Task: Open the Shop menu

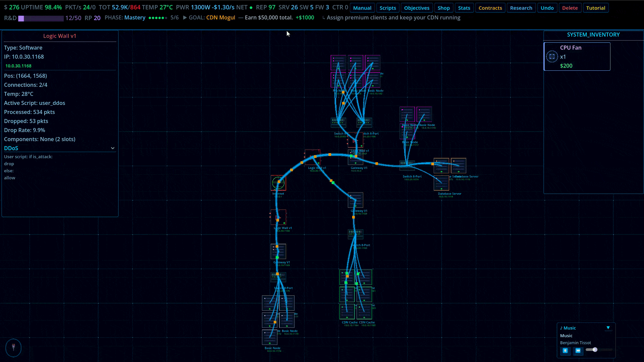Action: pyautogui.click(x=443, y=8)
